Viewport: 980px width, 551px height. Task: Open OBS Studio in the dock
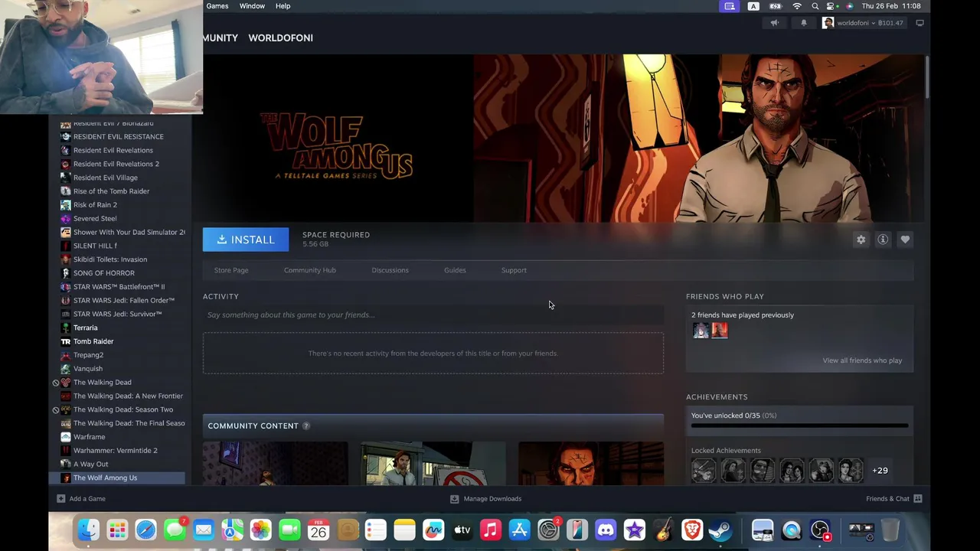(x=820, y=530)
